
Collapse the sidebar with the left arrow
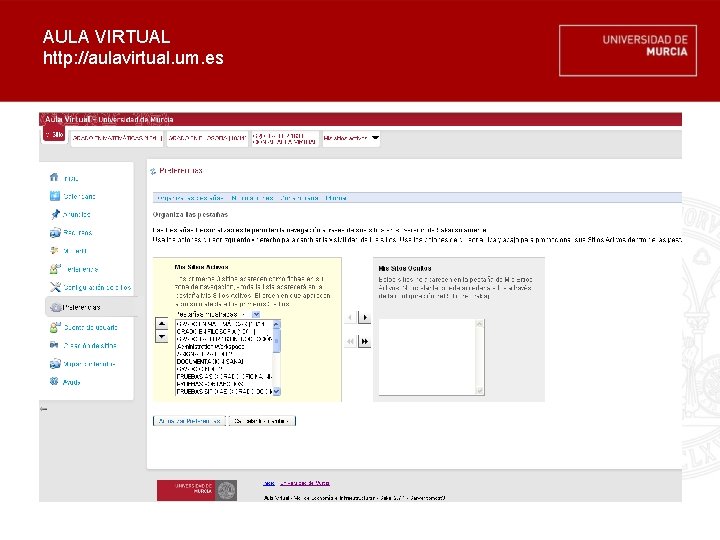point(43,409)
